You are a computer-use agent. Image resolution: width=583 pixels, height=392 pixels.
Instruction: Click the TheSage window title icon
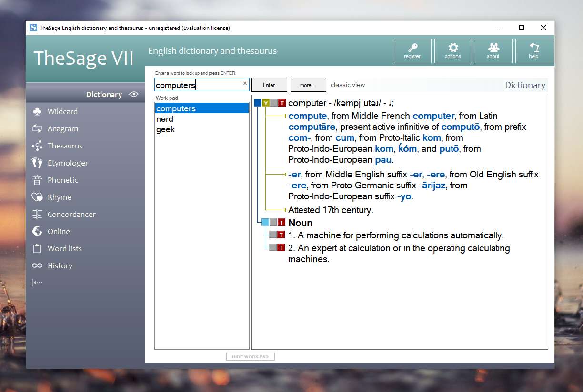click(33, 28)
